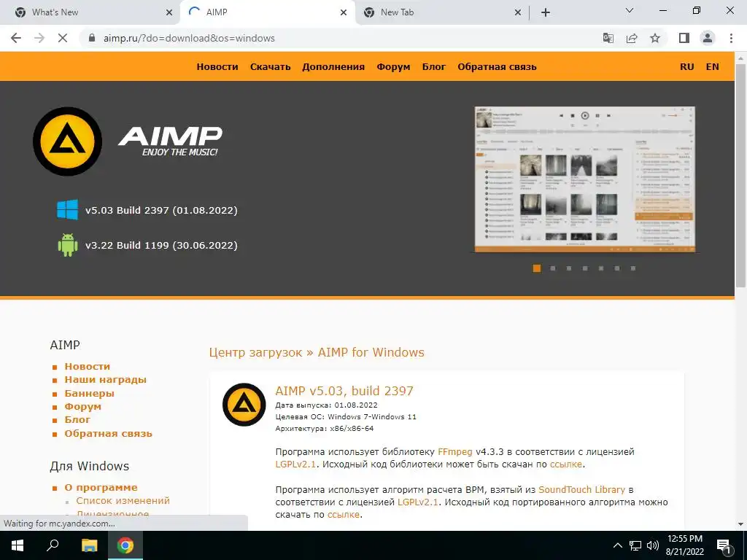
Task: Open Блог in top navigation
Action: (434, 66)
